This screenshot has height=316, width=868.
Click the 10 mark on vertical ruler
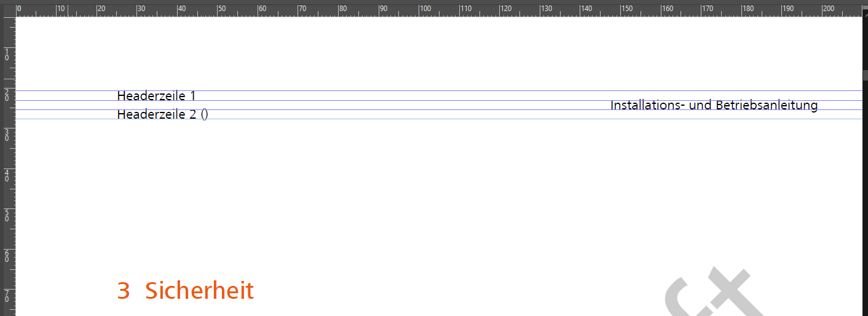click(x=7, y=54)
